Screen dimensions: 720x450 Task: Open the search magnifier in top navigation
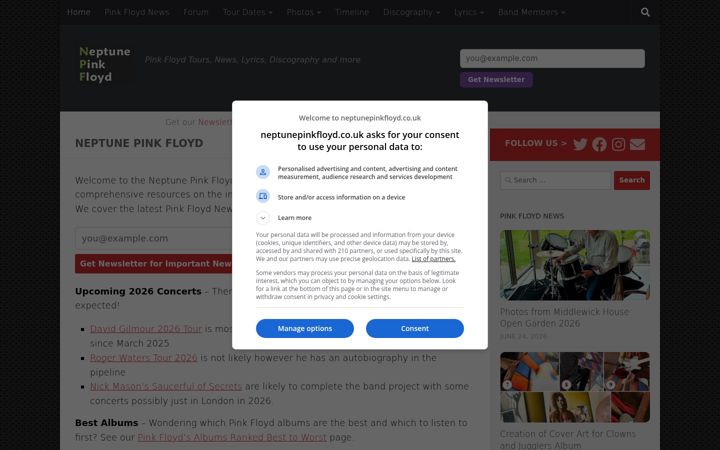[645, 12]
